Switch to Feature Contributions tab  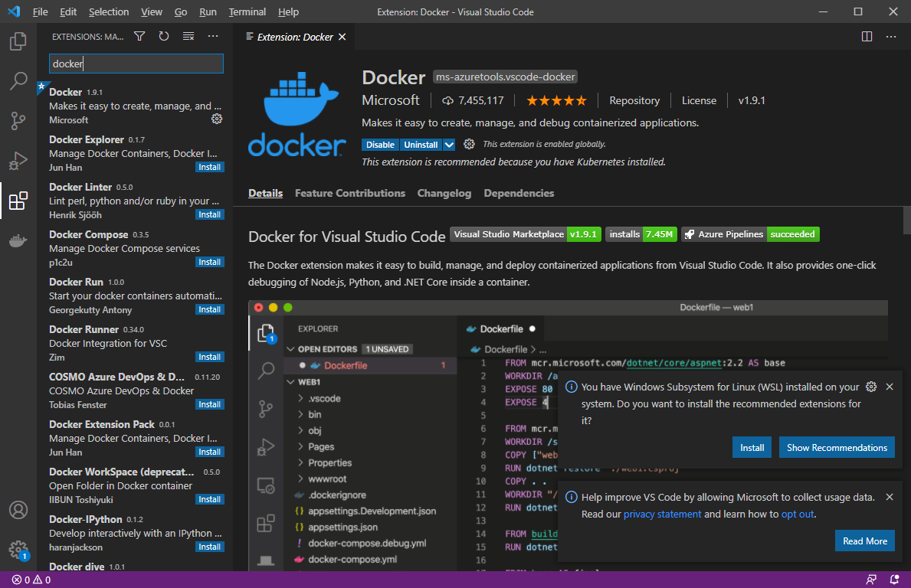[x=349, y=193]
